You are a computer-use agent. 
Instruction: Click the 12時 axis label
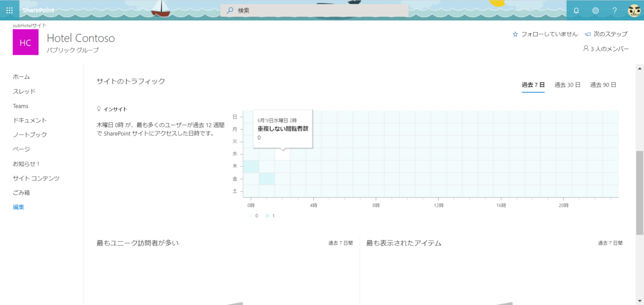tap(439, 206)
